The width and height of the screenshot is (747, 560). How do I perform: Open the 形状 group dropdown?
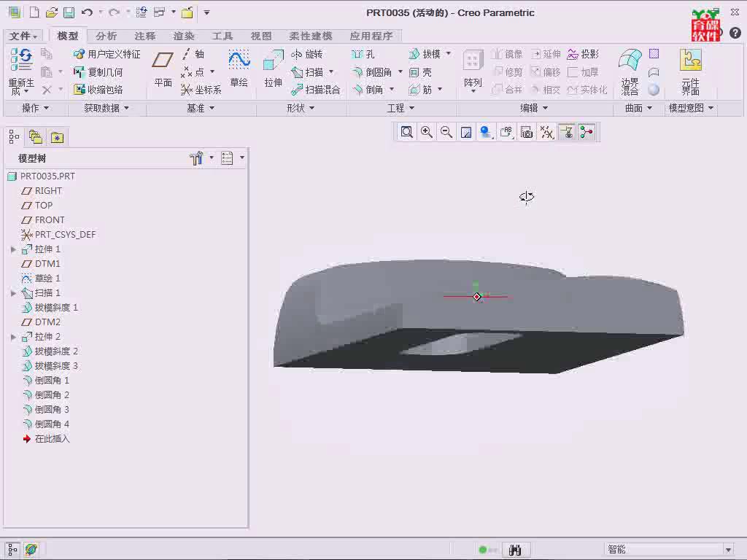coord(300,108)
